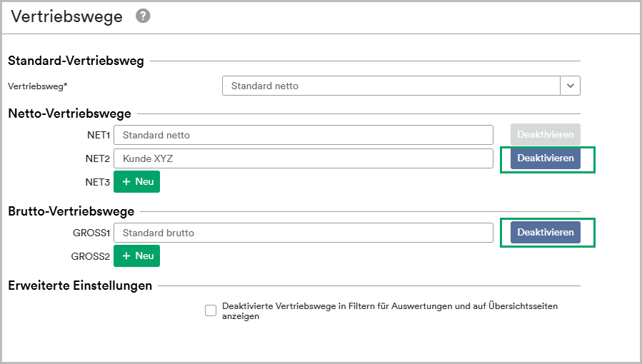Select the Brutto-Vertriebswege section heading
The height and width of the screenshot is (364, 642).
(x=71, y=211)
